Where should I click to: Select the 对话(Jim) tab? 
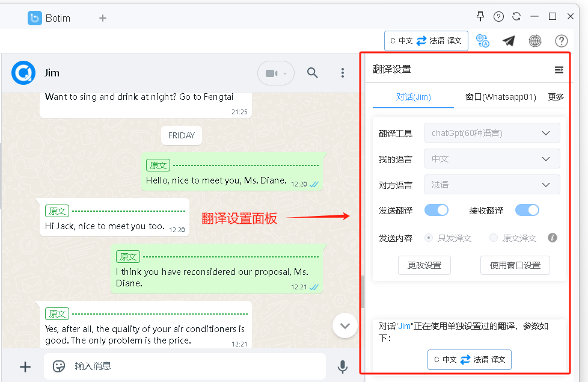tap(414, 97)
